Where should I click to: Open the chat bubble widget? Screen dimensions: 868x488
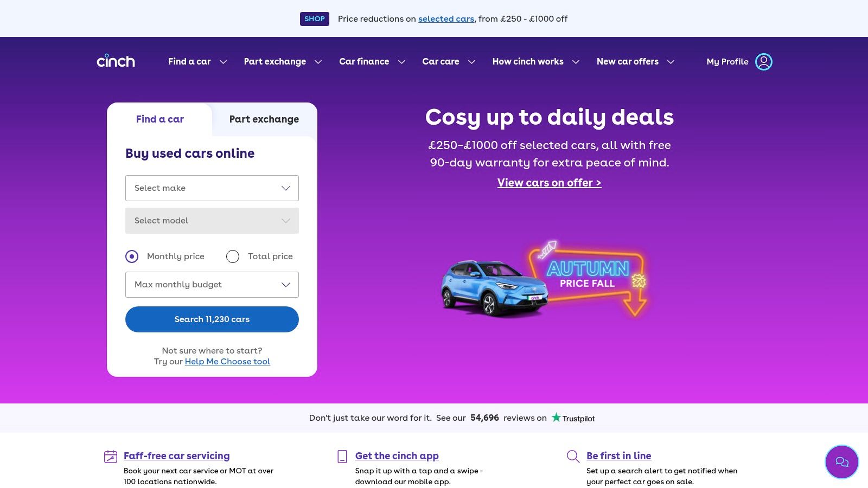tap(841, 462)
